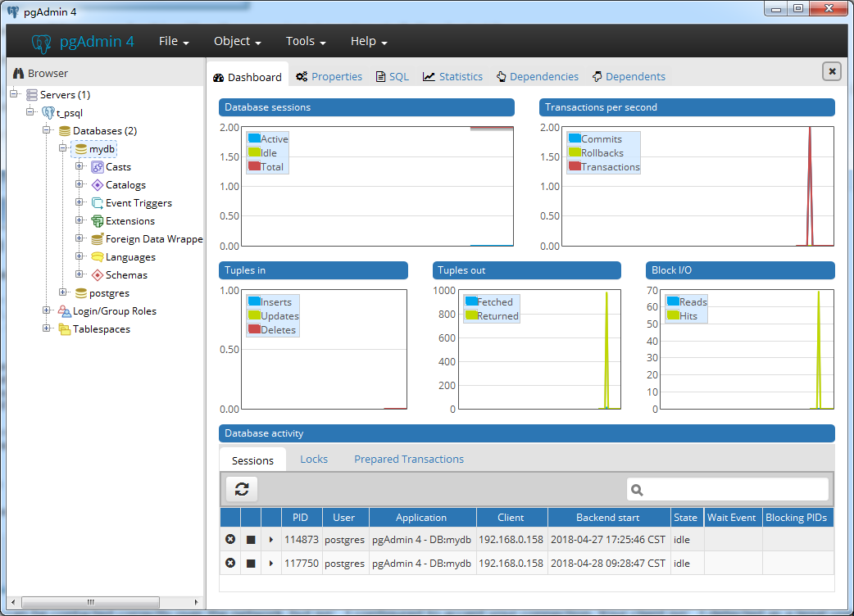Viewport: 854px width, 616px height.
Task: Click the search magnifier icon
Action: coord(638,491)
